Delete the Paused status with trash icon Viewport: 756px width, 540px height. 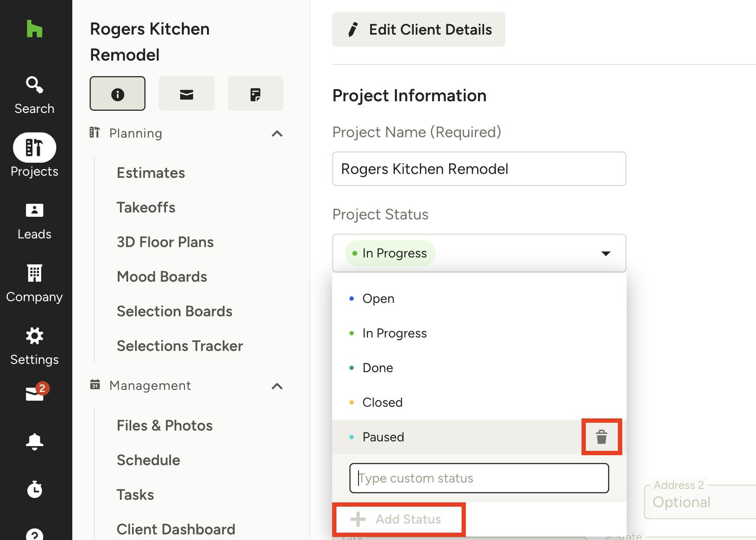(601, 437)
